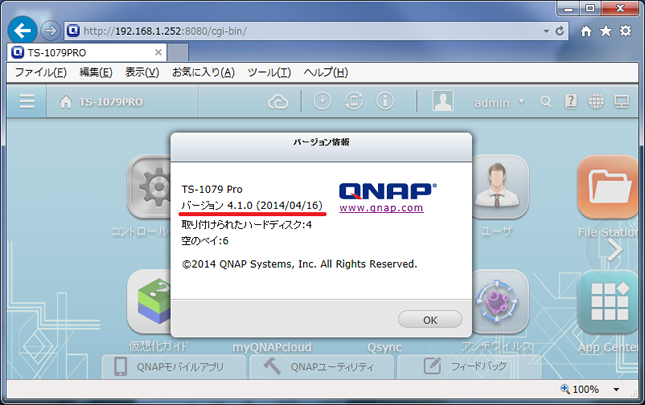Screen dimensions: 645x405
Task: Open the virtualization guide cube icon
Action: (149, 301)
